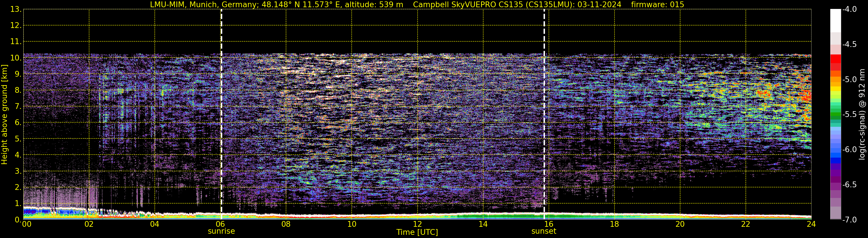Click the '1.' height axis tick label
This screenshot has height=238, width=868.
coord(18,204)
